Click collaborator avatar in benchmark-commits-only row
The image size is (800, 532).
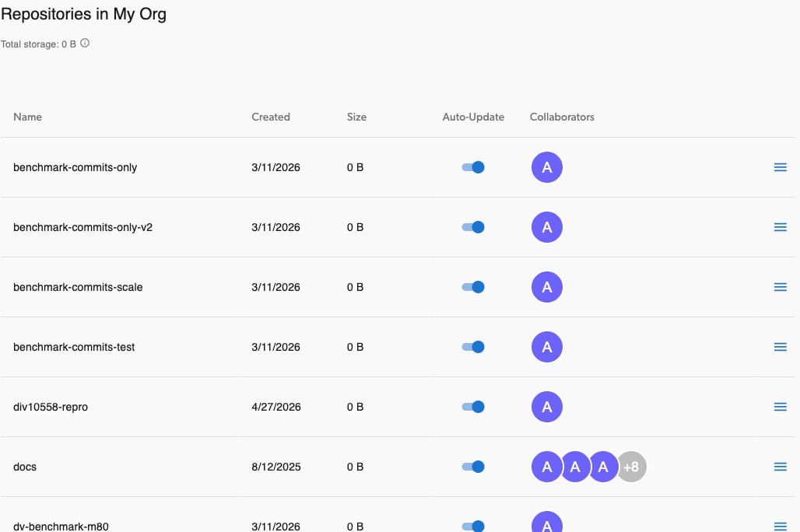coord(547,167)
